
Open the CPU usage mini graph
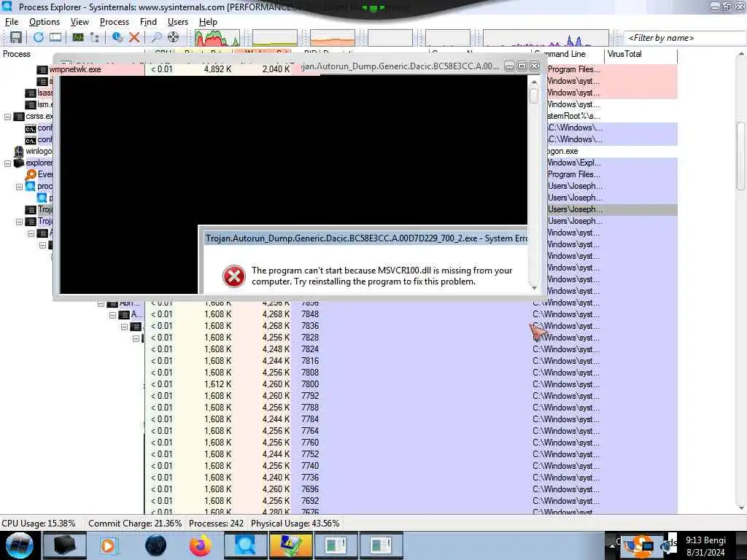(217, 38)
